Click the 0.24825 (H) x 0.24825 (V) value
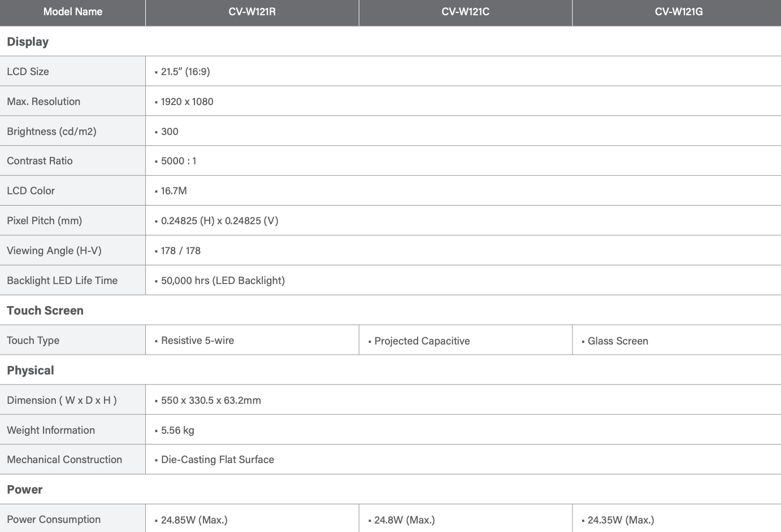Viewport: 781px width, 532px height. coord(219,221)
